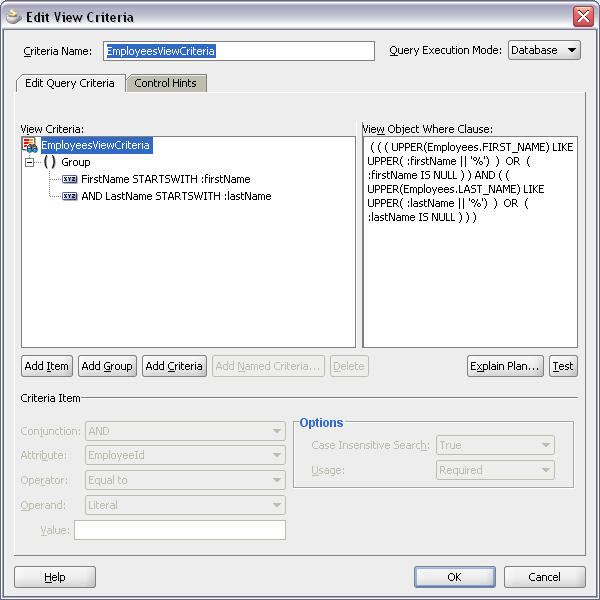Click the Help button
Screen dimensions: 600x600
(x=55, y=577)
